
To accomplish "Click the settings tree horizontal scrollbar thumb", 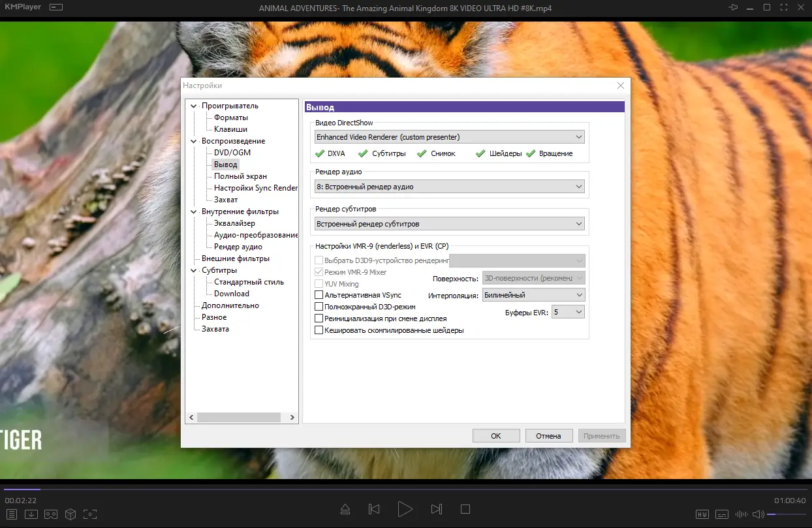I will pos(238,417).
